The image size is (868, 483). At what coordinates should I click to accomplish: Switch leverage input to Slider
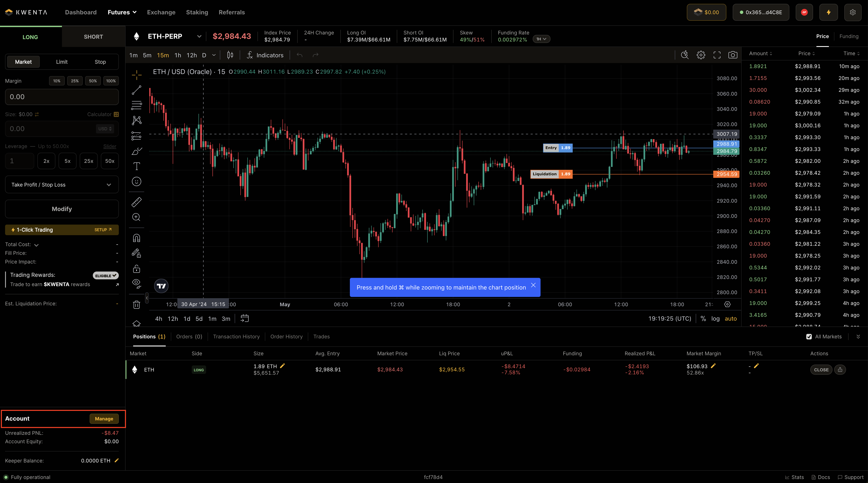point(110,146)
